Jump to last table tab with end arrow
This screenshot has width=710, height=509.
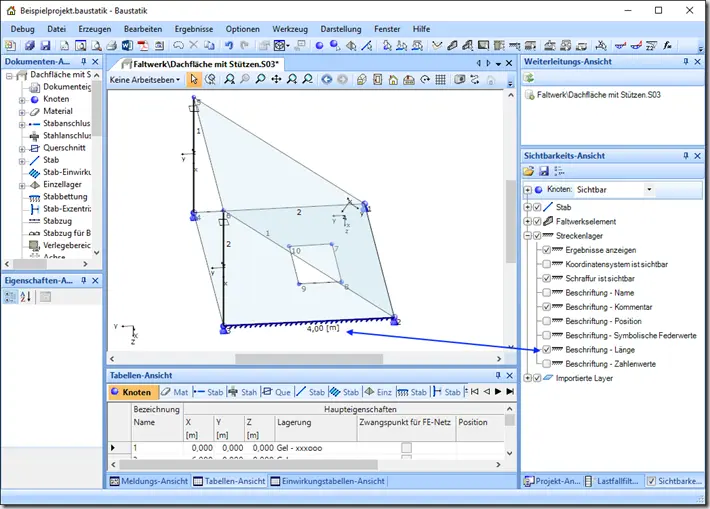pyautogui.click(x=510, y=392)
